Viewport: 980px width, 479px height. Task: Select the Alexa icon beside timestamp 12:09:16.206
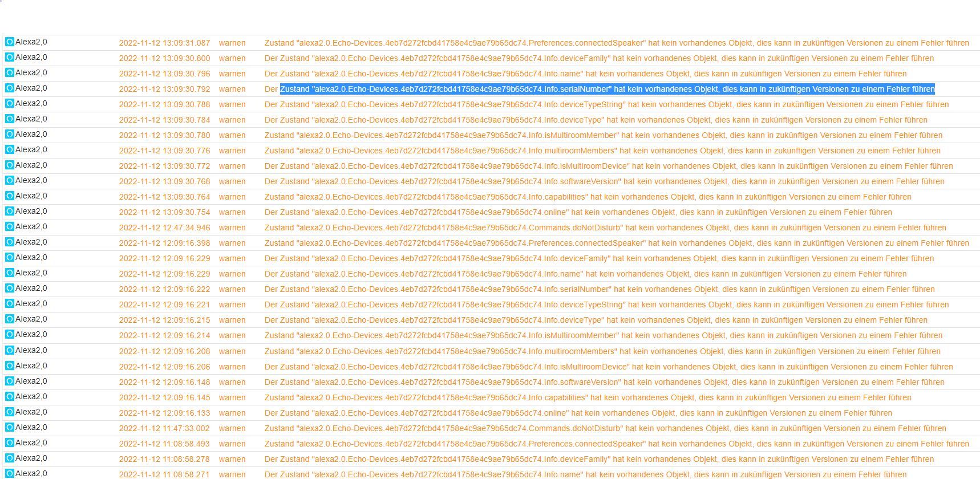pyautogui.click(x=10, y=366)
